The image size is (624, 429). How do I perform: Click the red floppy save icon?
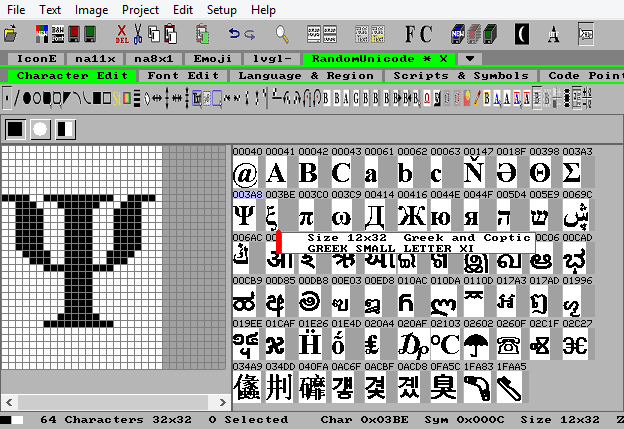coord(74,33)
